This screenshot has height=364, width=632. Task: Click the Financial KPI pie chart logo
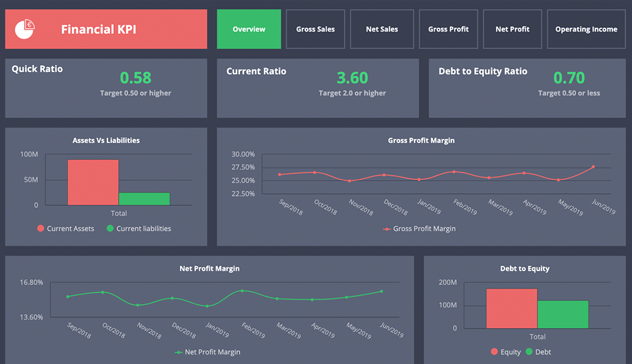tap(25, 29)
